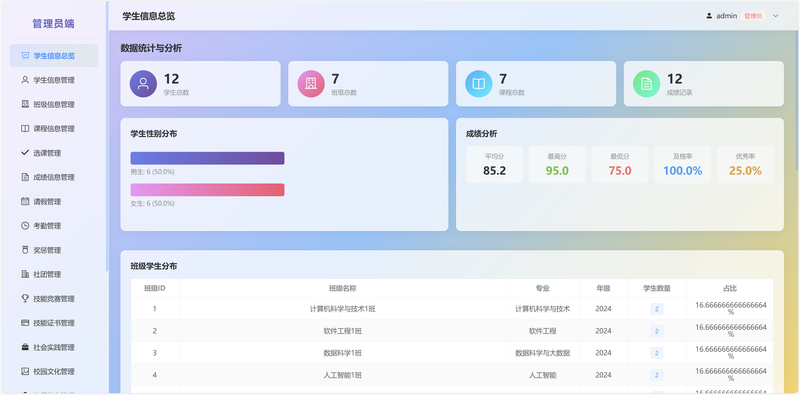The height and width of the screenshot is (395, 800).
Task: Click the document icon beside 成绩信息管理
Action: click(x=25, y=177)
